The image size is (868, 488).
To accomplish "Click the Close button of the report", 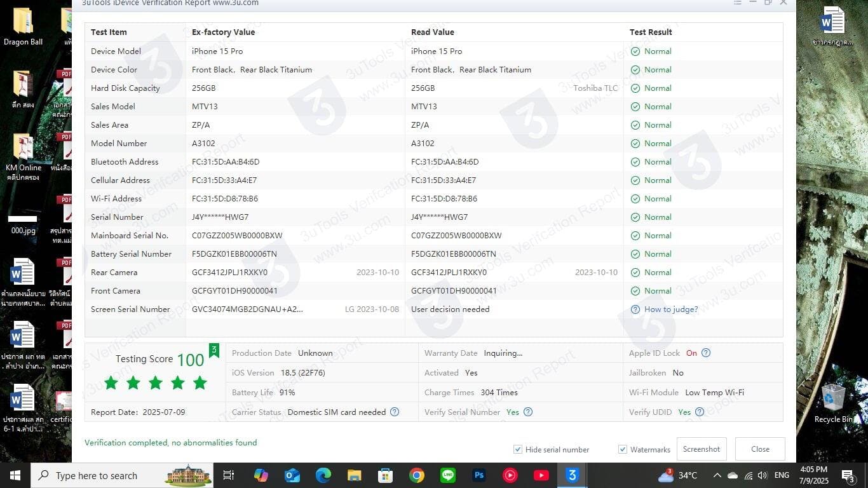I will click(760, 449).
